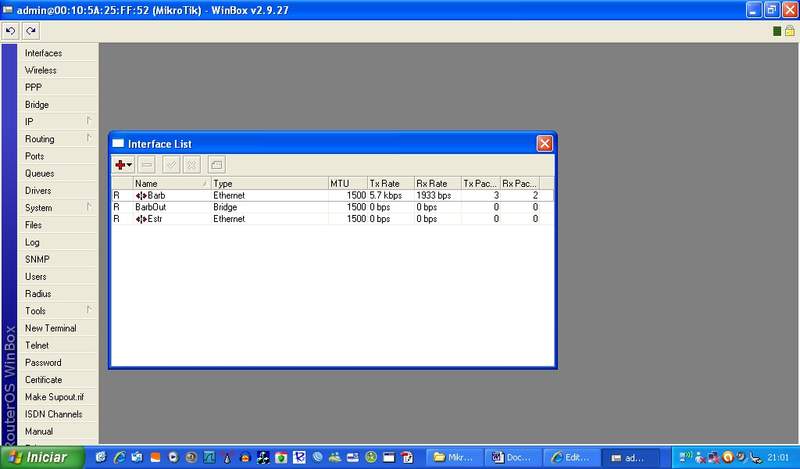Select the Barb interface row icon
Image resolution: width=800 pixels, height=469 pixels.
pos(141,195)
